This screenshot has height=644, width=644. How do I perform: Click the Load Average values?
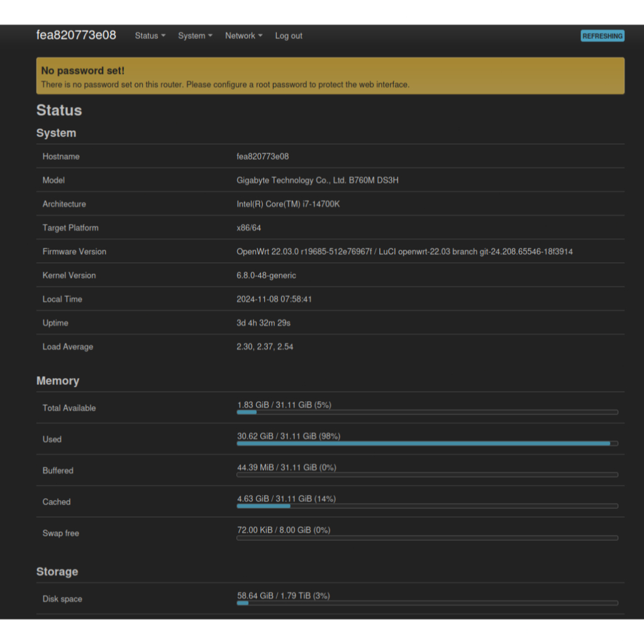pos(265,347)
